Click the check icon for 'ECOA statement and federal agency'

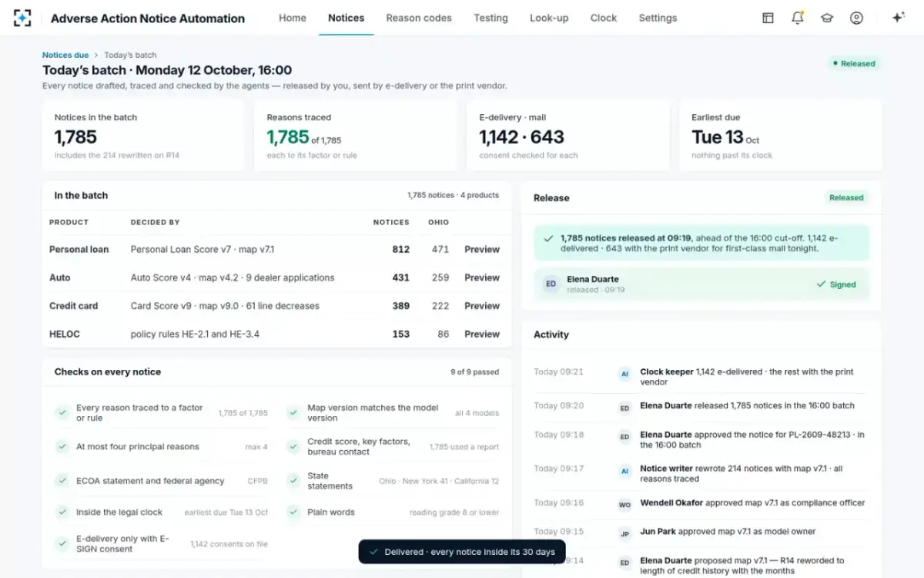coord(62,481)
